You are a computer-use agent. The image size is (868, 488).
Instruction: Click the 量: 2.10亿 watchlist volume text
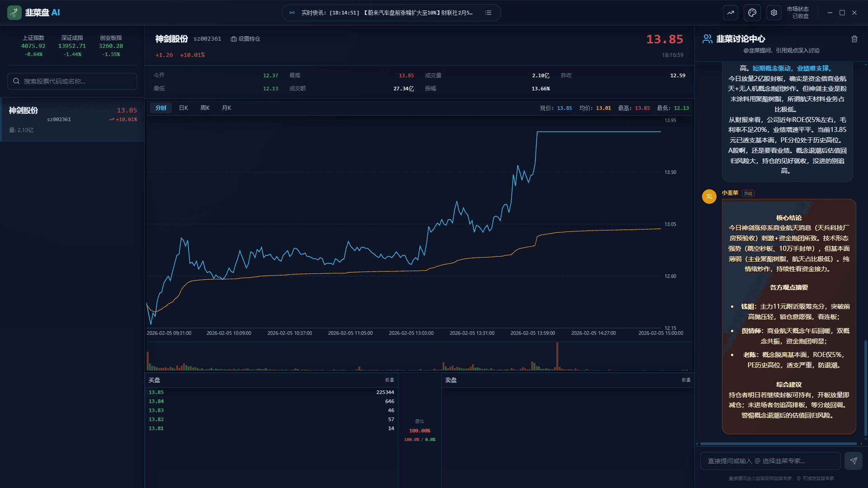tap(21, 130)
